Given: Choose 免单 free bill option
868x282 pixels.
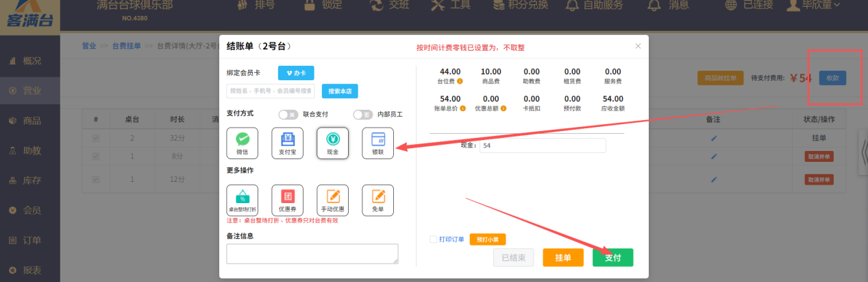Looking at the screenshot, I should click(378, 200).
